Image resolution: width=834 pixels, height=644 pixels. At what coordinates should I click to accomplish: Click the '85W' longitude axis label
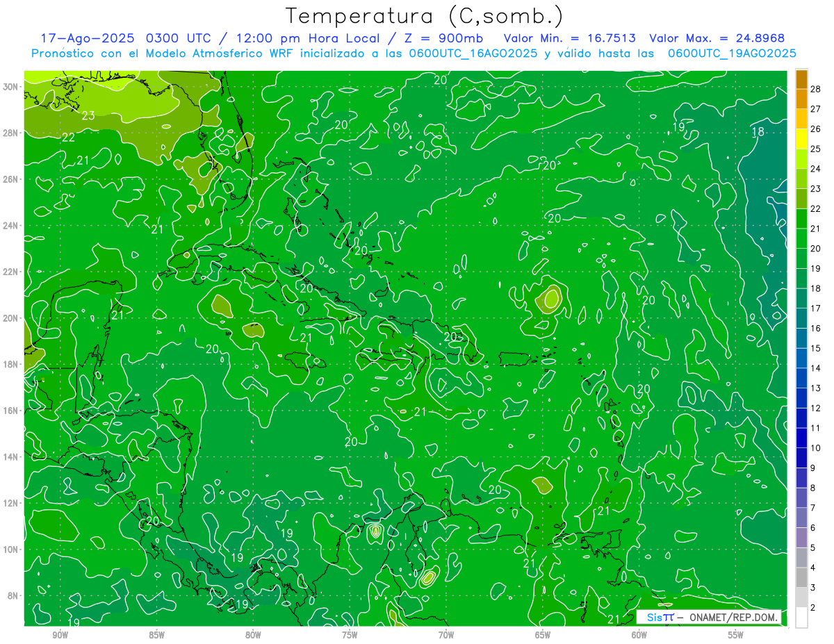(x=156, y=635)
